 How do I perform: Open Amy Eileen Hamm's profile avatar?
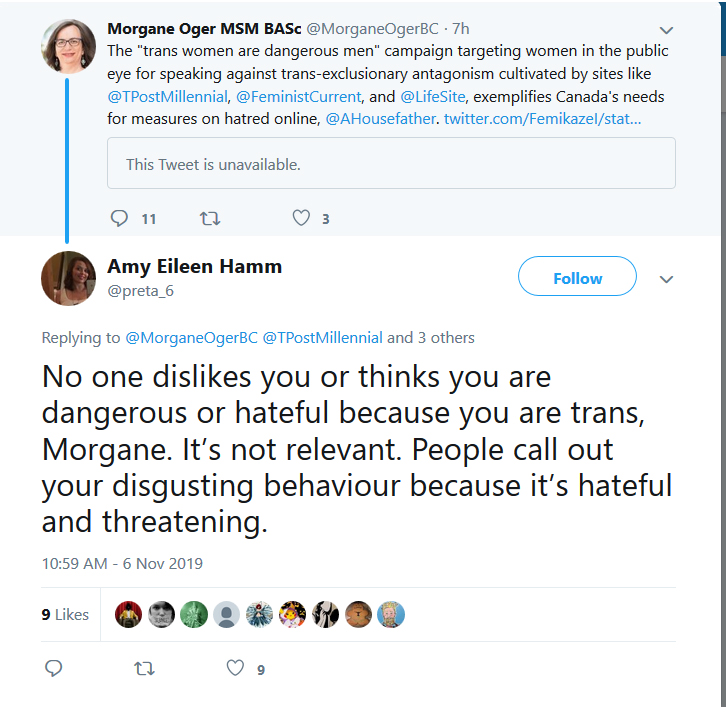tap(69, 278)
